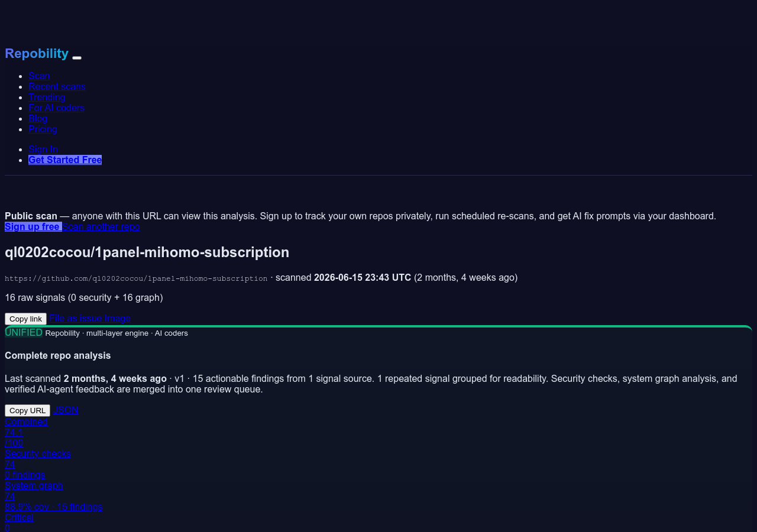Open the System graph link
The height and width of the screenshot is (532, 757).
point(34,485)
